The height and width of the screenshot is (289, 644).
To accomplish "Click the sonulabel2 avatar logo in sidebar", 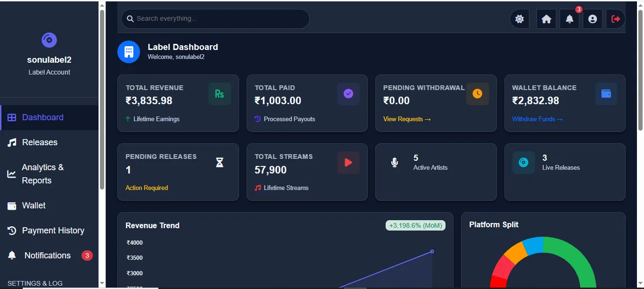I will [x=49, y=40].
